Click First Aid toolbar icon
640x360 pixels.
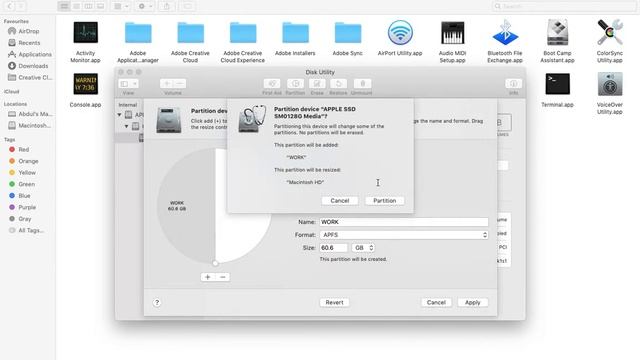[272, 84]
